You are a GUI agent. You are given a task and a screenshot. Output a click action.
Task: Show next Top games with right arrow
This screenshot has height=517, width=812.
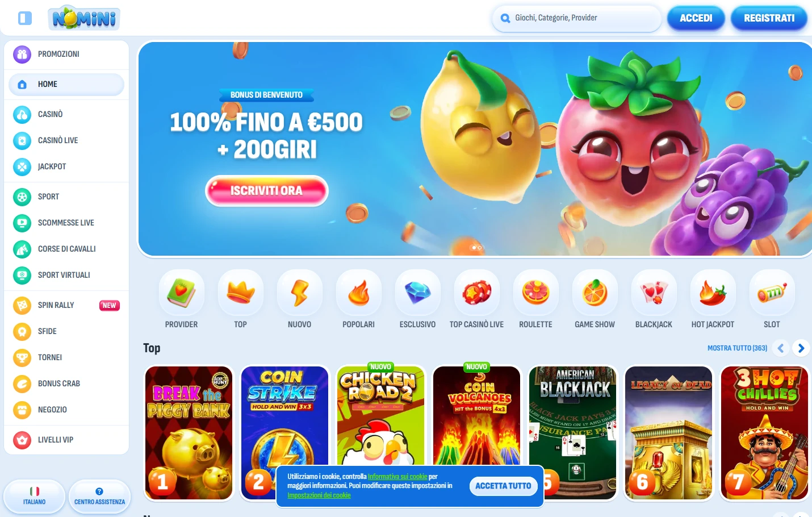point(801,348)
